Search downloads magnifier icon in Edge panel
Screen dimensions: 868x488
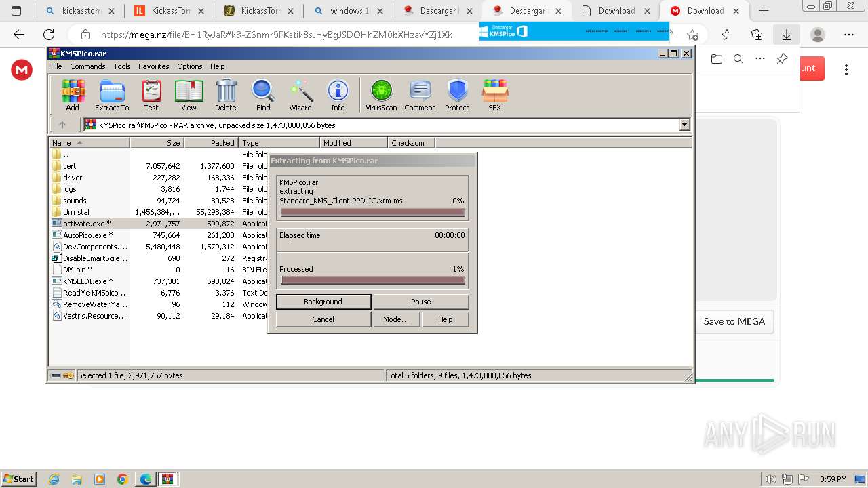coord(738,59)
